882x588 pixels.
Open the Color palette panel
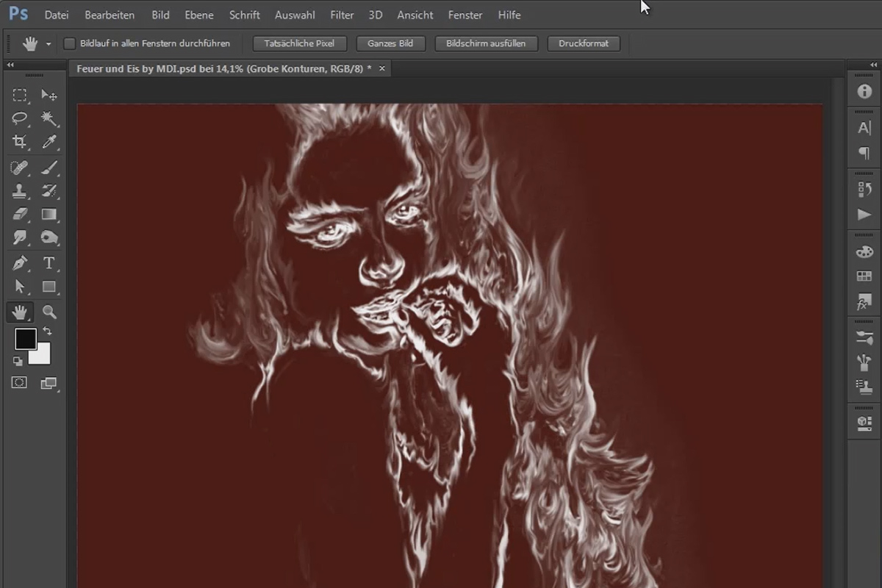pyautogui.click(x=864, y=251)
